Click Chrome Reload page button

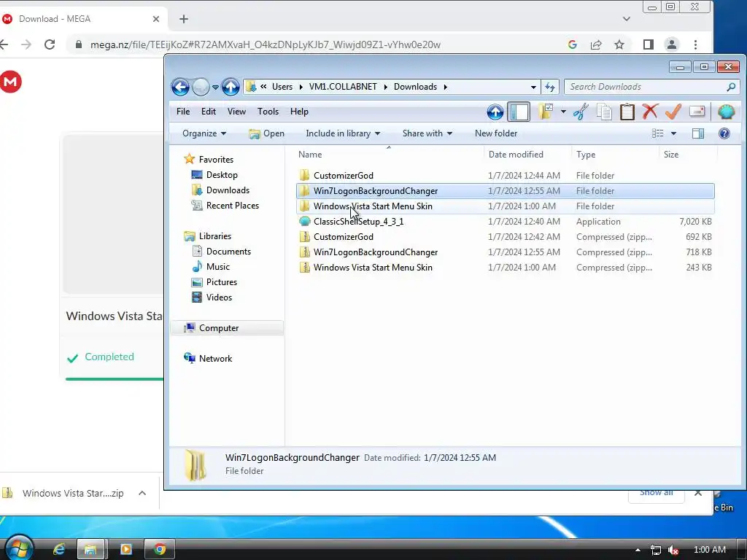50,44
